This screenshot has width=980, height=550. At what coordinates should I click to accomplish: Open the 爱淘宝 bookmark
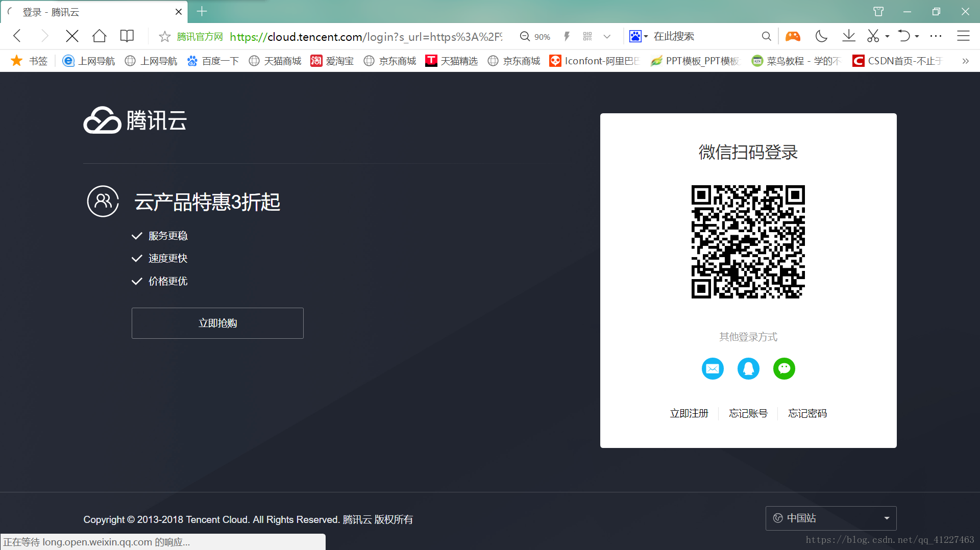[x=332, y=61]
